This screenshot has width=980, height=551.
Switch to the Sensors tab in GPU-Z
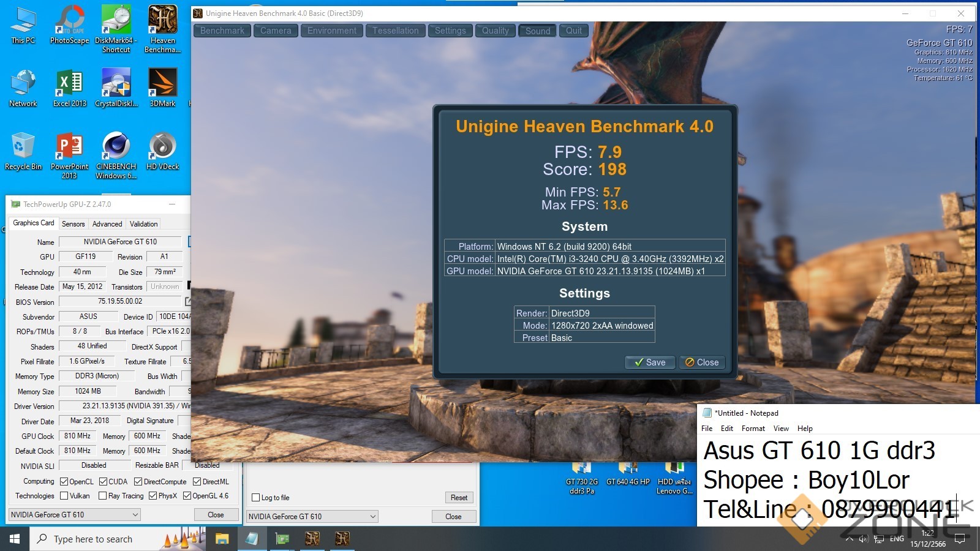[x=73, y=224]
